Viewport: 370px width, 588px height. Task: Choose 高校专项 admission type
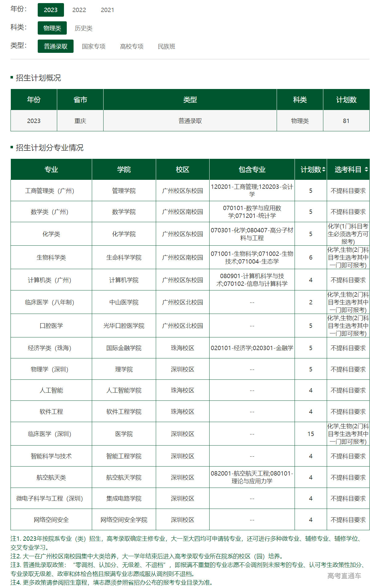[132, 46]
